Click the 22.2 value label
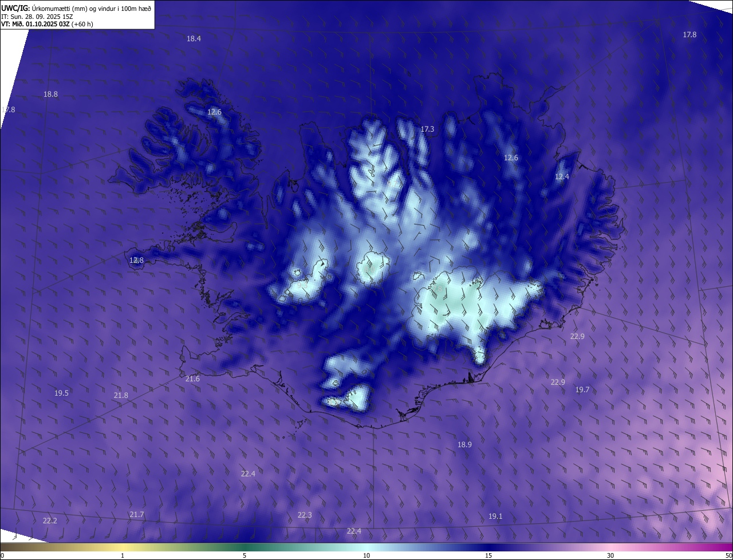 click(x=50, y=520)
